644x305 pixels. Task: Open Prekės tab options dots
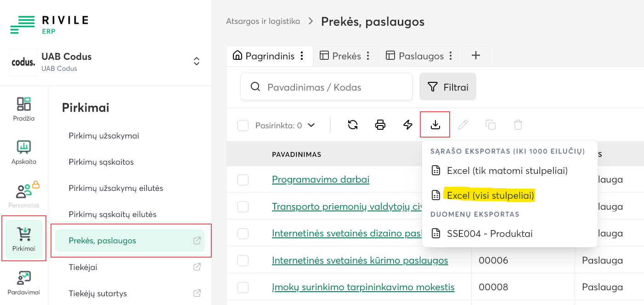[368, 56]
